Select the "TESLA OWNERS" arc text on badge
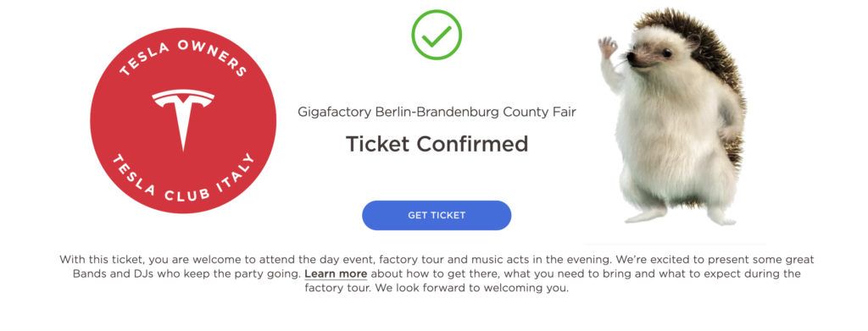 [183, 57]
